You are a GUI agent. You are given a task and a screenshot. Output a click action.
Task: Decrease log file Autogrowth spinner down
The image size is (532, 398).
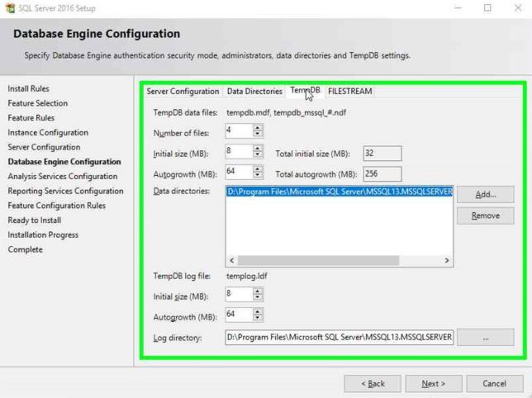click(x=258, y=318)
